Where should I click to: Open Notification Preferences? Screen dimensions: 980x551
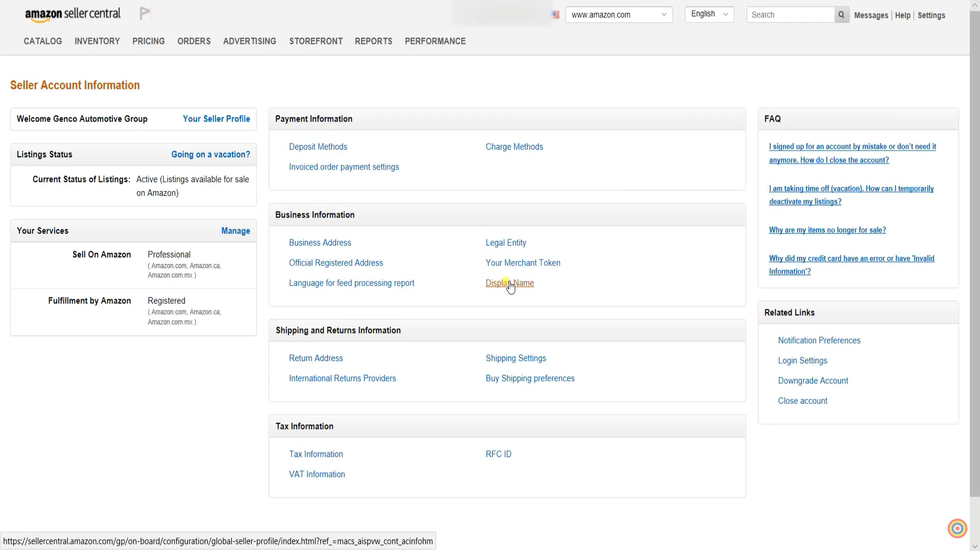(819, 341)
